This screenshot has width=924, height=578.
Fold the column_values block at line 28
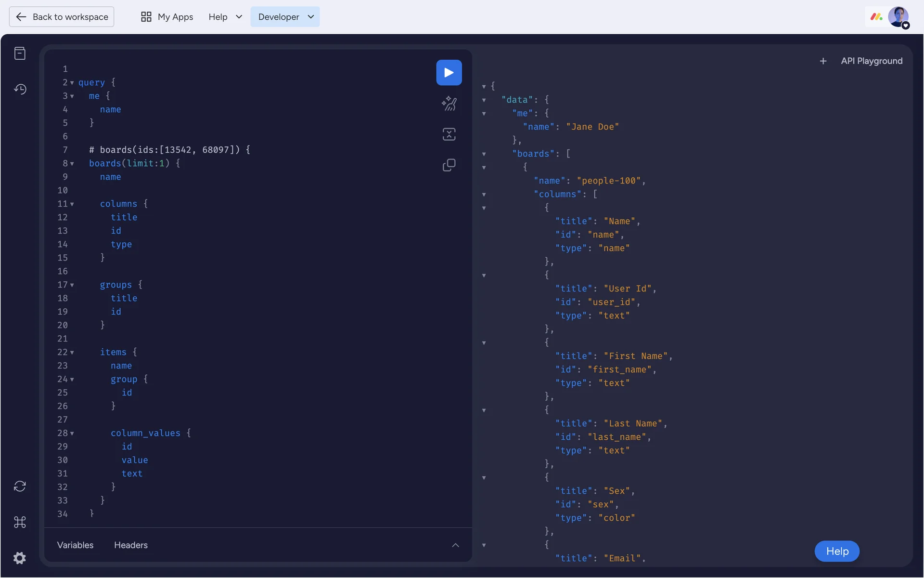tap(72, 433)
